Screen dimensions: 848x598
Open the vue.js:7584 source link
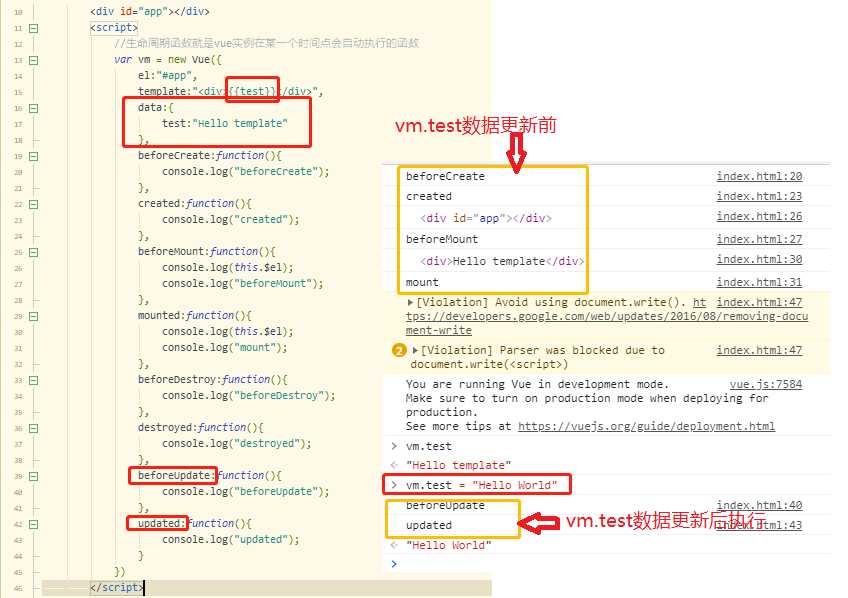tap(766, 384)
